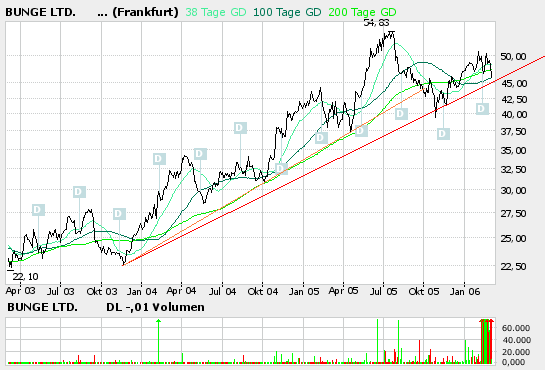Click the Okt 04 date label
Screen dimensions: 545x370
pyautogui.click(x=263, y=291)
